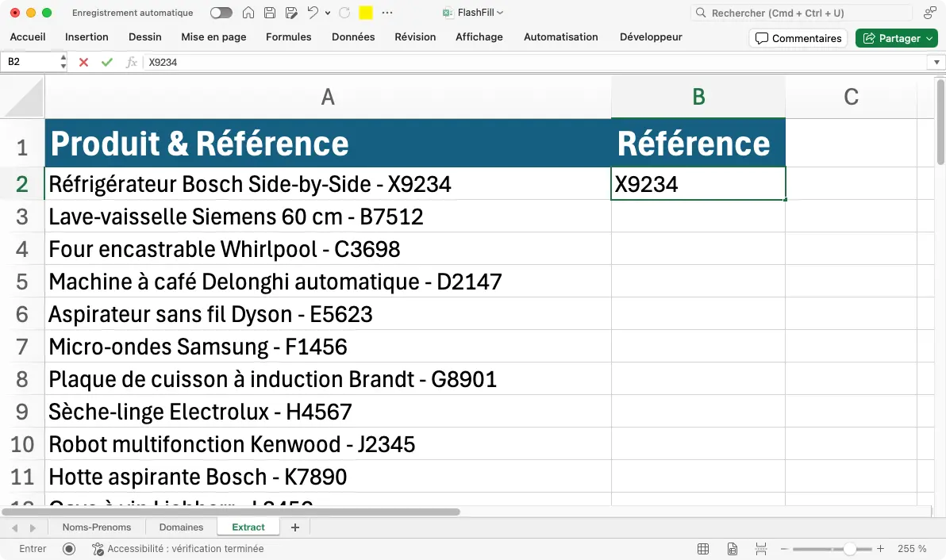Open the Formules ribbon tab
The height and width of the screenshot is (560, 946).
click(288, 36)
